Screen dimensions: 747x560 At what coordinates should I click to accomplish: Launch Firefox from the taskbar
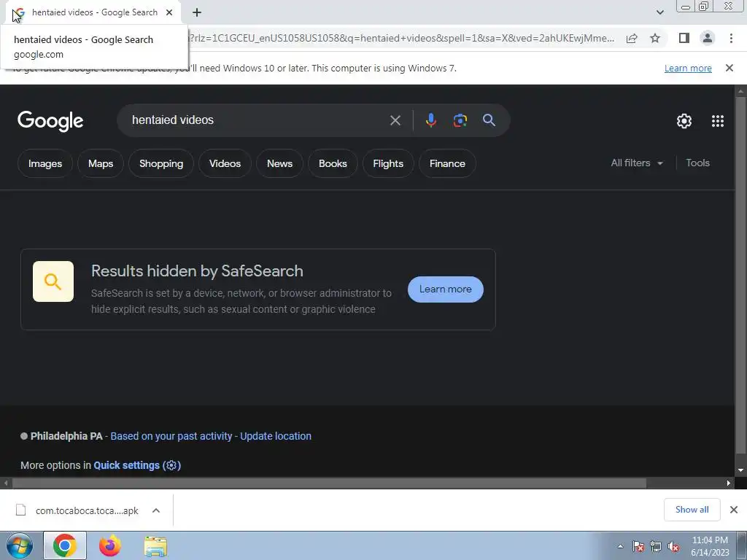point(110,545)
